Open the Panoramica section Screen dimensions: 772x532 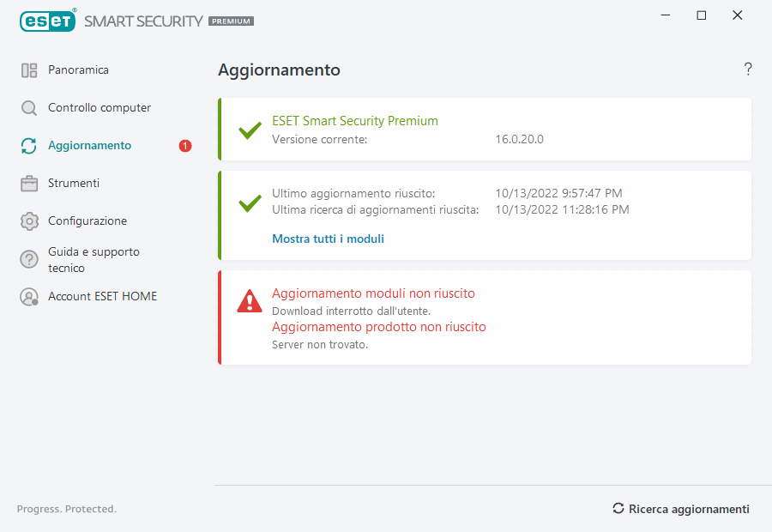point(78,70)
